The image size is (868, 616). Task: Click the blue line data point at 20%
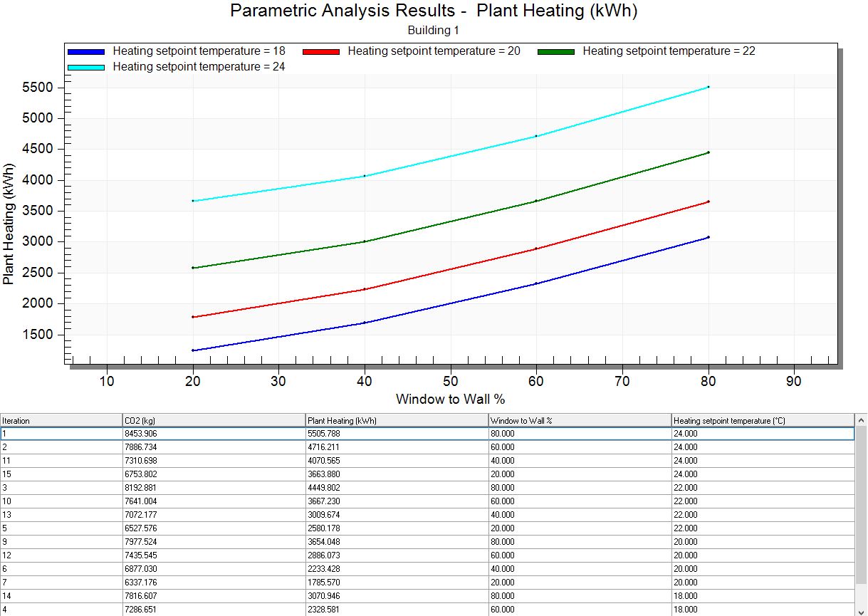tap(193, 350)
